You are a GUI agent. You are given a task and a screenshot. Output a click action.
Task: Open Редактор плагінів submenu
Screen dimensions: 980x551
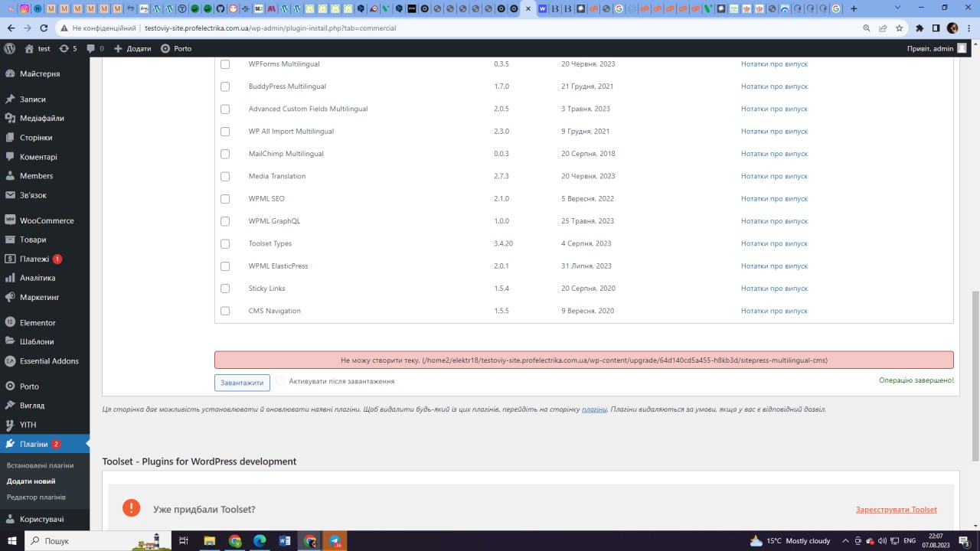coord(36,497)
